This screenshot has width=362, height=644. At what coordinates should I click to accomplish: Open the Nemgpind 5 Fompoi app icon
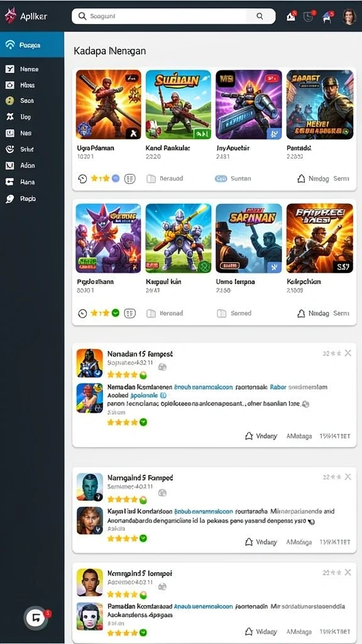[x=89, y=582]
